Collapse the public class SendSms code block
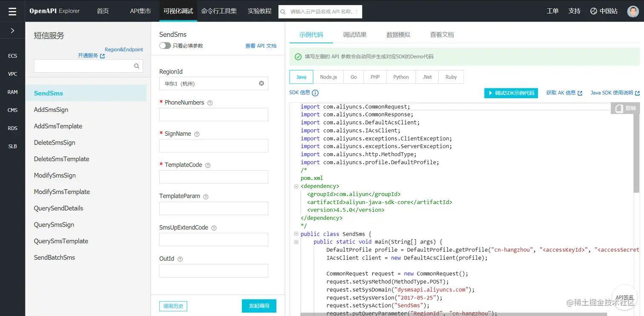Image resolution: width=644 pixels, height=316 pixels. click(x=296, y=234)
